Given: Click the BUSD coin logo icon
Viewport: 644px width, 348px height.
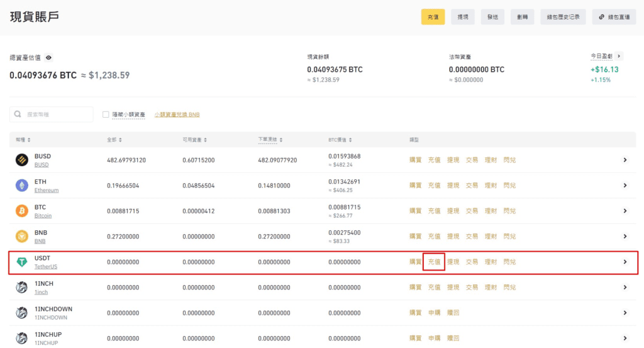Looking at the screenshot, I should [x=22, y=160].
